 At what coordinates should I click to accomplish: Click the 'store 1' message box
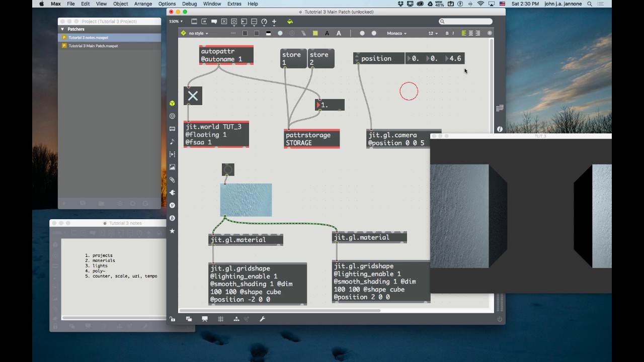292,58
